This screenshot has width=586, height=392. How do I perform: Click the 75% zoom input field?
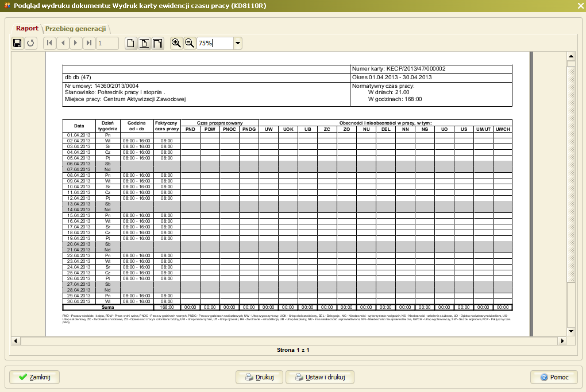click(x=215, y=43)
